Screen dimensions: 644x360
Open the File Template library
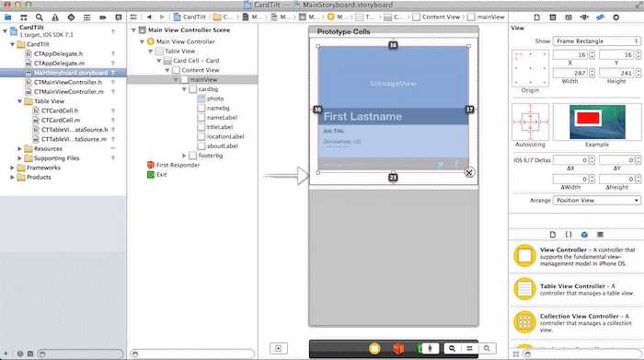point(552,234)
